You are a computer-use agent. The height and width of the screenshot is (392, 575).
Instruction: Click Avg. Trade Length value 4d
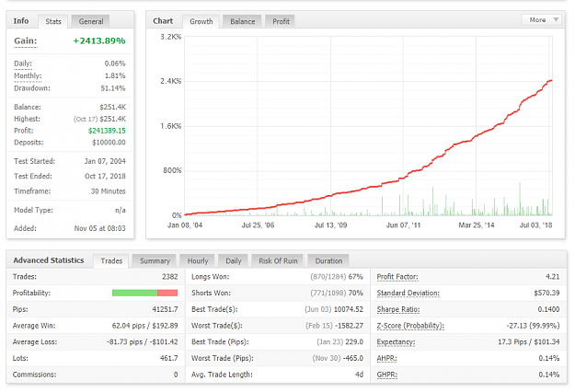point(360,375)
